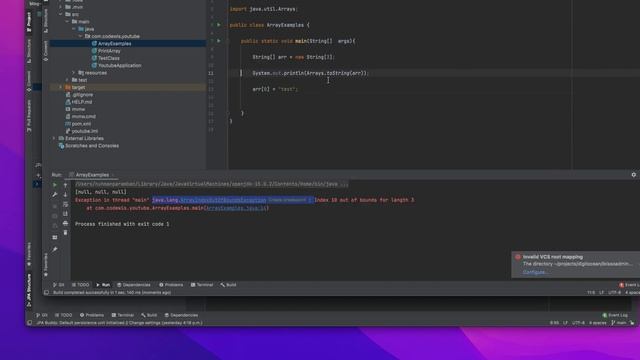The image size is (640, 360).
Task: Select the ArrayExamples run tab
Action: pyautogui.click(x=92, y=175)
